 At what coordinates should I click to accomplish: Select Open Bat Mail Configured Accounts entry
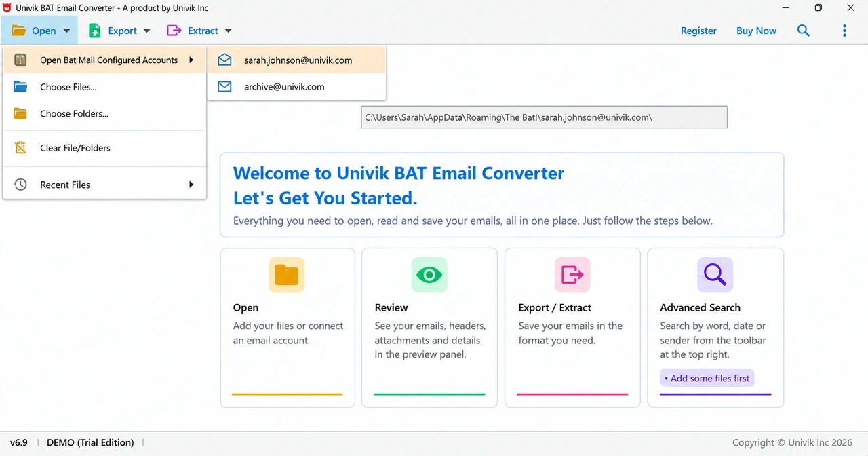click(104, 60)
